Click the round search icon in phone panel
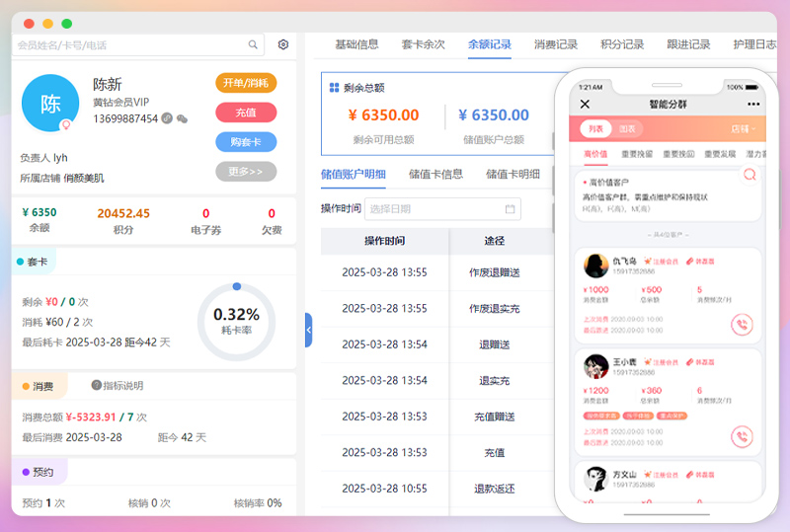The height and width of the screenshot is (532, 790). [x=750, y=175]
